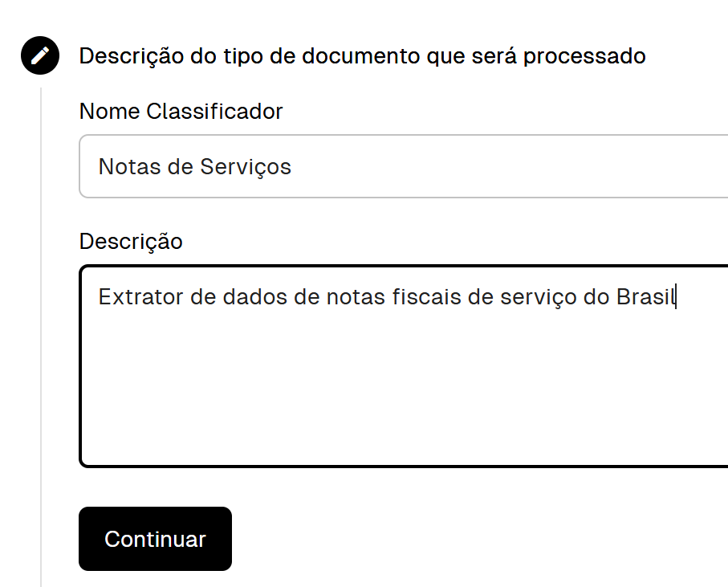Viewport: 728px width, 587px height.
Task: Focus the Nome Classificador input field
Action: [404, 166]
